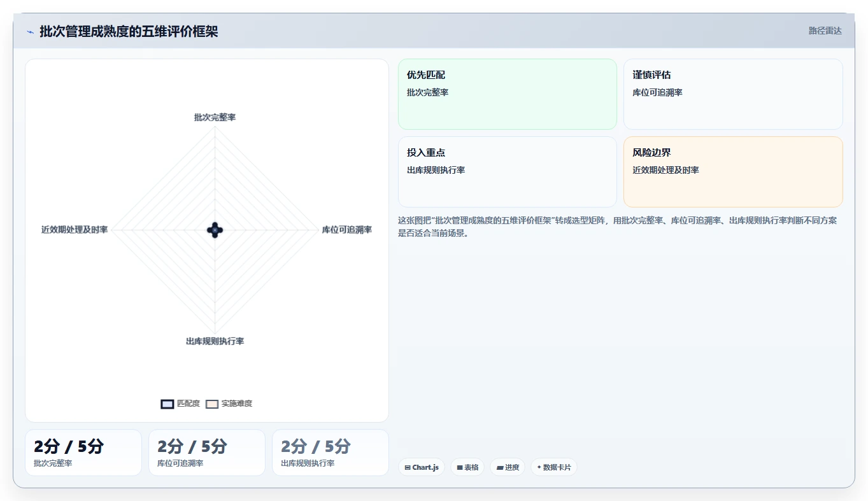Click the 进度 tag
The width and height of the screenshot is (868, 501).
[508, 467]
